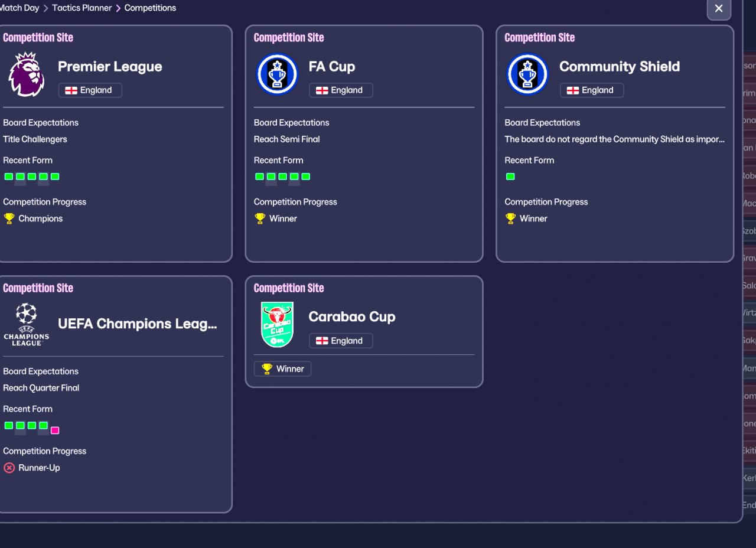The width and height of the screenshot is (756, 548).
Task: Click the Title Challengers expectation text
Action: tap(35, 139)
